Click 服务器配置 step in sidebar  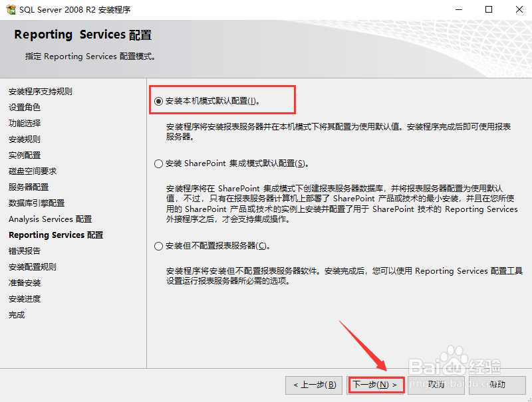[29, 187]
